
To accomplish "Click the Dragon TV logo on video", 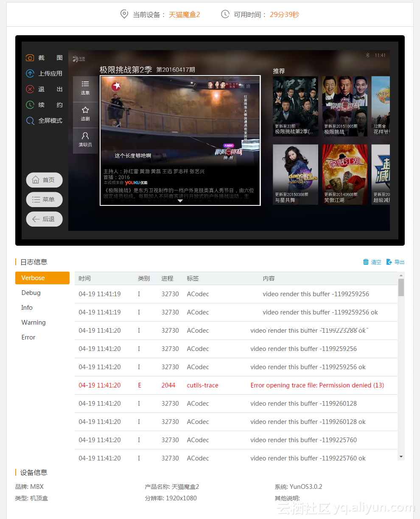I will click(116, 86).
